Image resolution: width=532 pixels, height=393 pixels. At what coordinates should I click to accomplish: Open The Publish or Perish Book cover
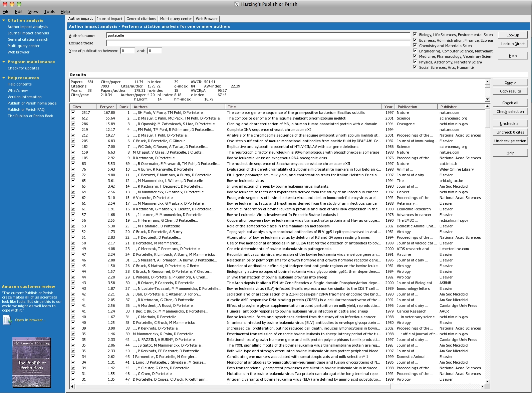tap(32, 362)
